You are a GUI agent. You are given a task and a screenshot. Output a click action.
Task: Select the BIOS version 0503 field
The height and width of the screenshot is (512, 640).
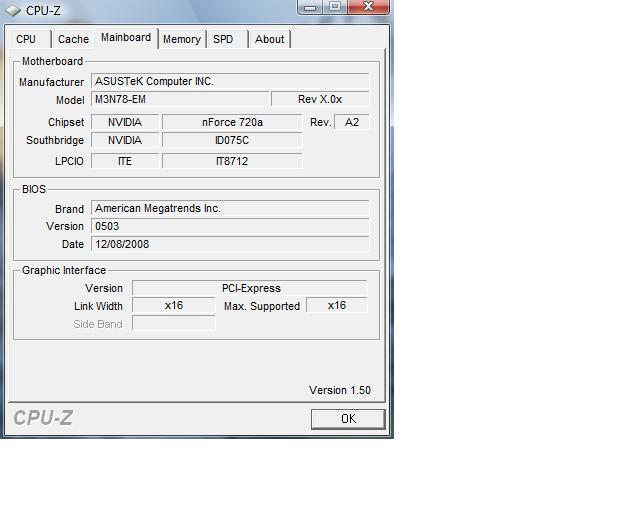click(x=230, y=226)
